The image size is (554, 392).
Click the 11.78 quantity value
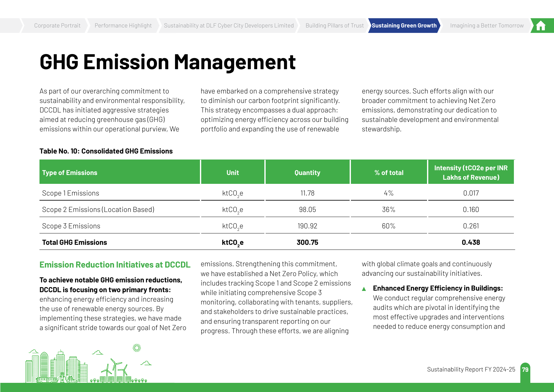307,193
